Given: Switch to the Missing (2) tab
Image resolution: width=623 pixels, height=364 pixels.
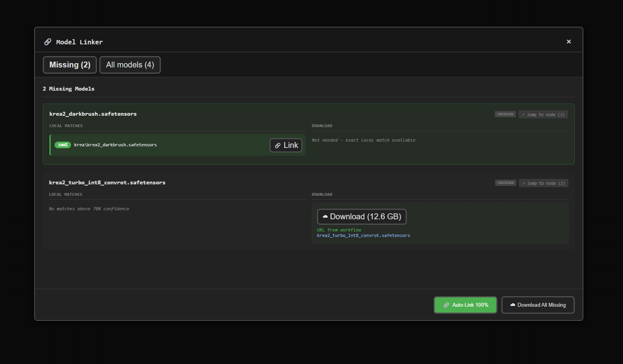Looking at the screenshot, I should tap(70, 65).
